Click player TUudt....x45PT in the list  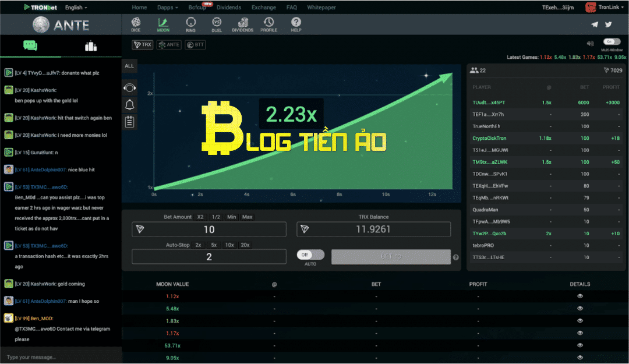tap(489, 103)
